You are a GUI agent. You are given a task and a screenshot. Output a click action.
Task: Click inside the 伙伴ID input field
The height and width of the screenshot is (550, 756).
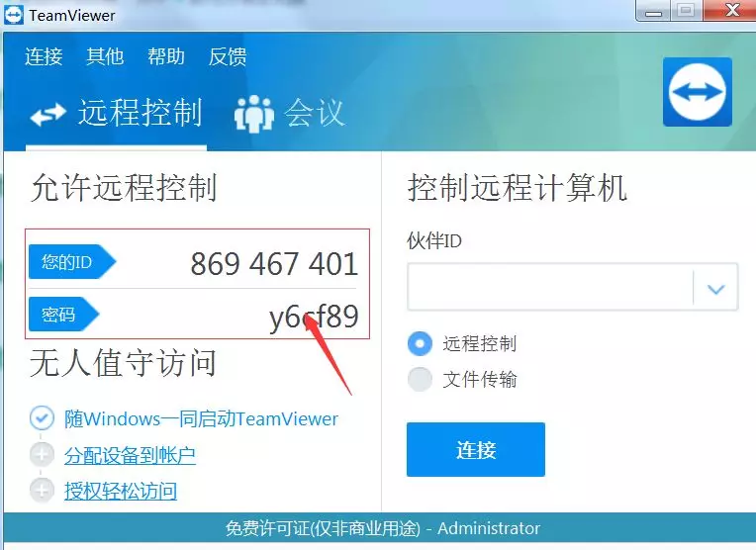point(550,287)
